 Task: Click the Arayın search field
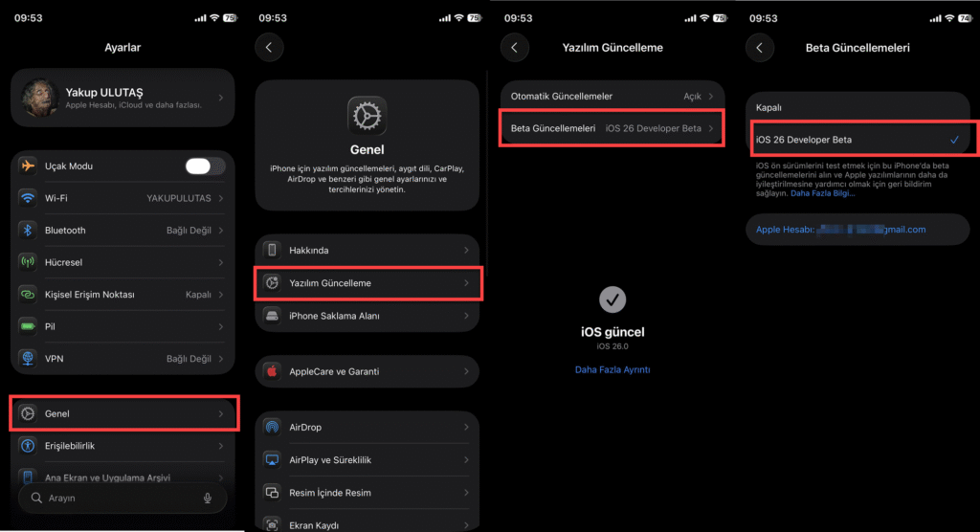tap(122, 499)
